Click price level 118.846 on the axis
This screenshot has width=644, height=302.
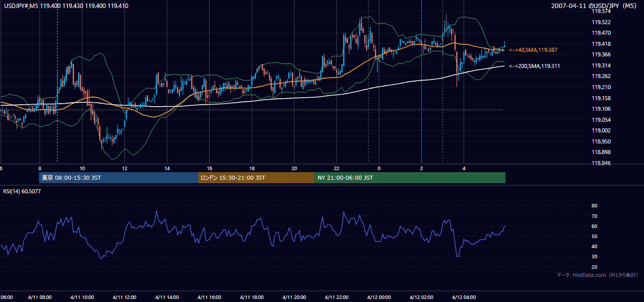(x=601, y=164)
